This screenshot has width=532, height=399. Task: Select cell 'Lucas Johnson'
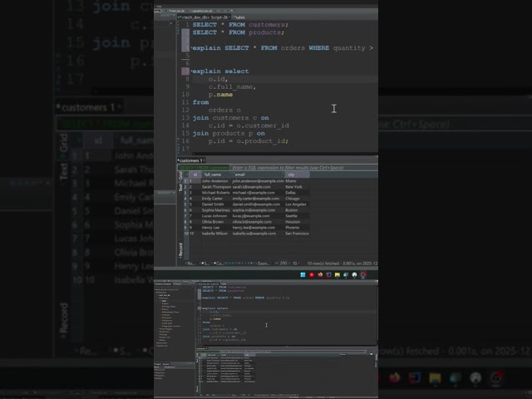(214, 216)
